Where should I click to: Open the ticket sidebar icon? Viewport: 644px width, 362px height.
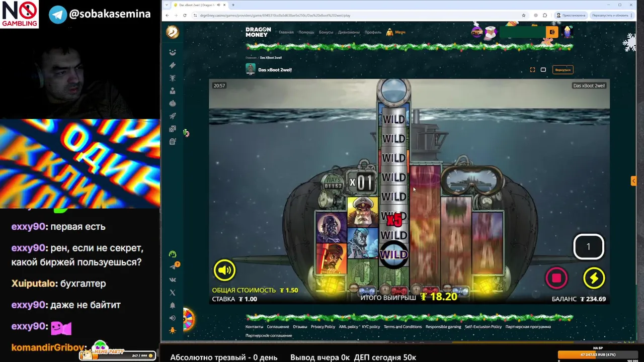point(173,65)
